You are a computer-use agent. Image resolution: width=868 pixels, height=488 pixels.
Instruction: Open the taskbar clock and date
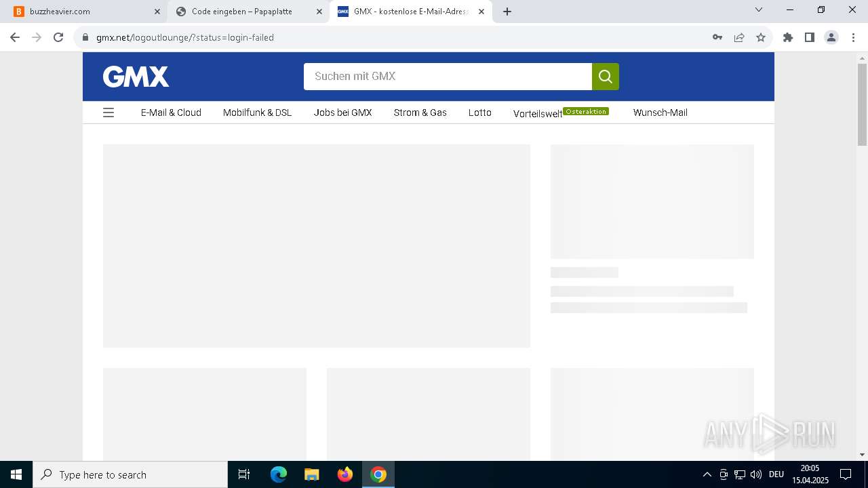click(810, 474)
